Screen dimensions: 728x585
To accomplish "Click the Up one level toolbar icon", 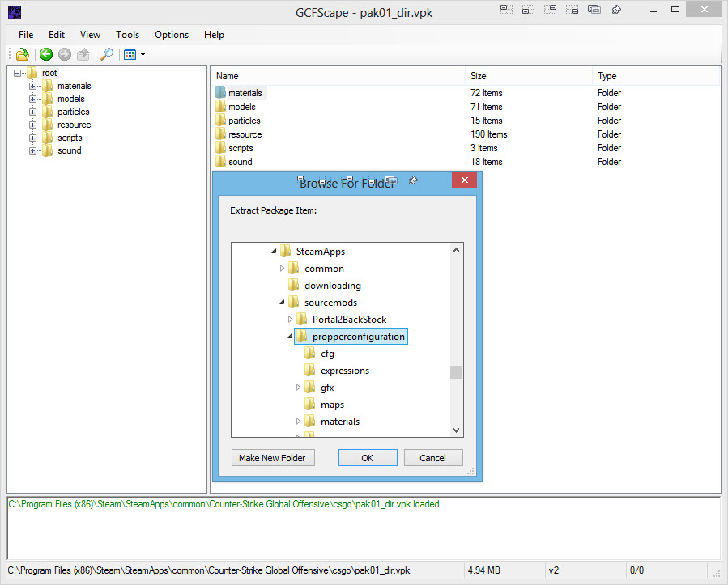I will point(83,55).
